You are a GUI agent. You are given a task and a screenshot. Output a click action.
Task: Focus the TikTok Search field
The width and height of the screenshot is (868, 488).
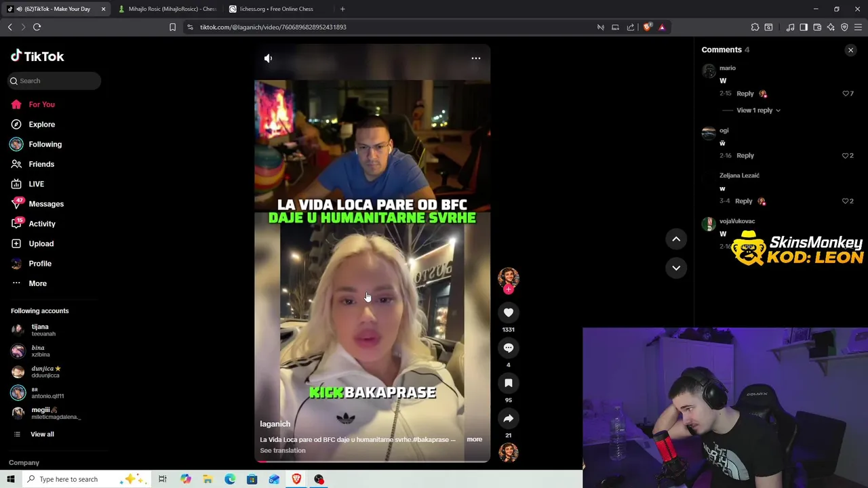[54, 81]
